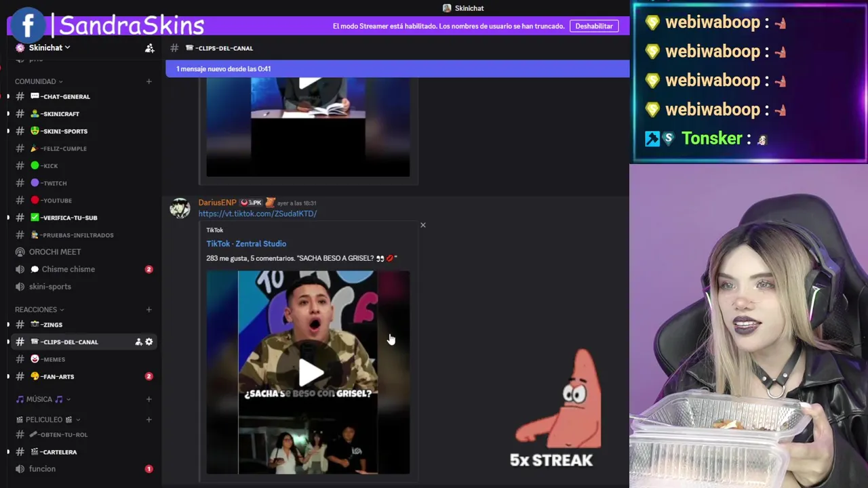The image size is (868, 488).
Task: Jump to new message from the 0:41 banner
Action: click(x=397, y=68)
